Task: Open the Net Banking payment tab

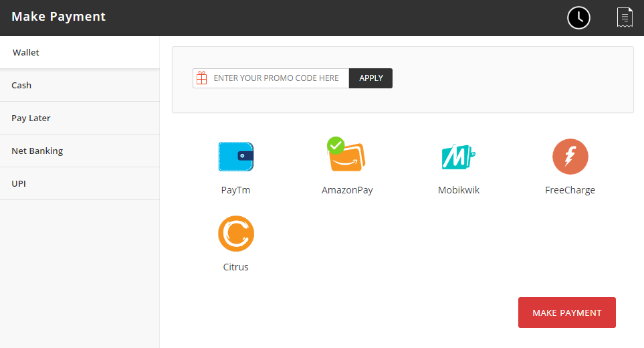Action: [80, 151]
